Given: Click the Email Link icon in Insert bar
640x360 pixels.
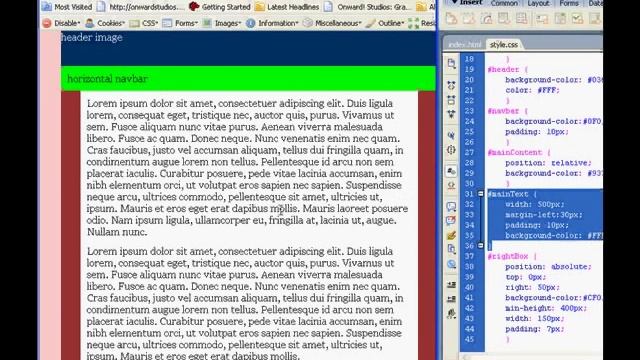Looking at the screenshot, I should coord(469,19).
